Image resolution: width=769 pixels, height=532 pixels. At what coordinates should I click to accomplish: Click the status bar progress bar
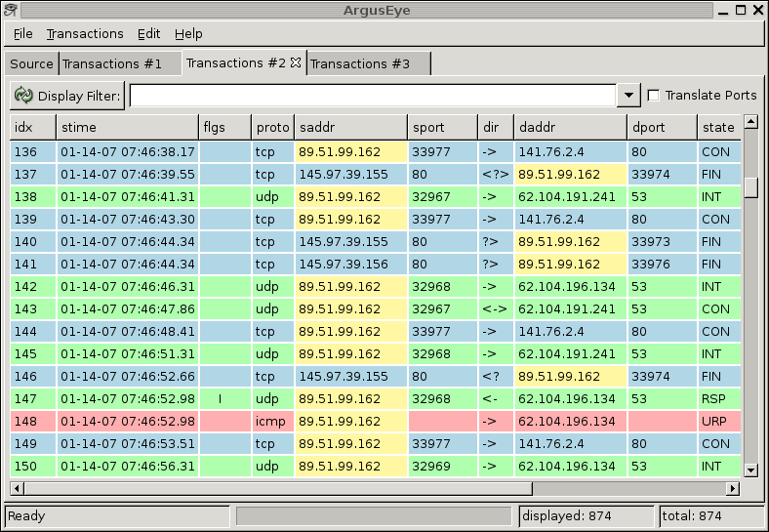pos(374,516)
